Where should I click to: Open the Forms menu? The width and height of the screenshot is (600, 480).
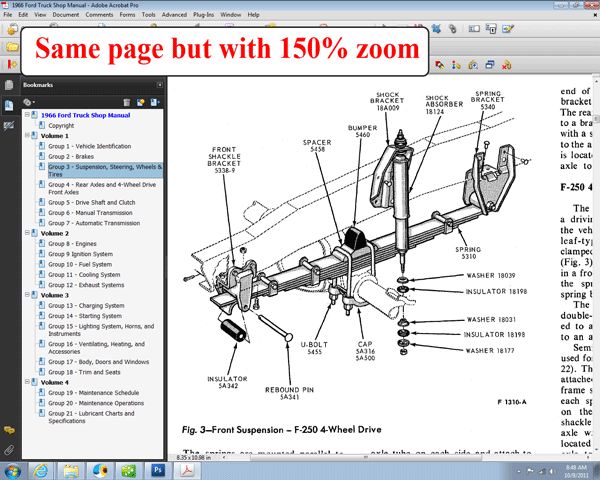click(x=127, y=15)
